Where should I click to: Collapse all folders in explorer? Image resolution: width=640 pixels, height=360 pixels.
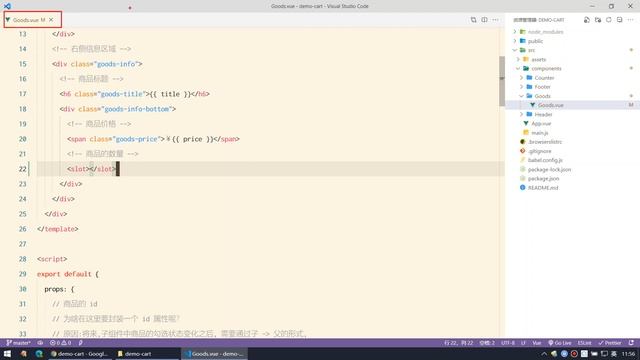click(x=620, y=20)
